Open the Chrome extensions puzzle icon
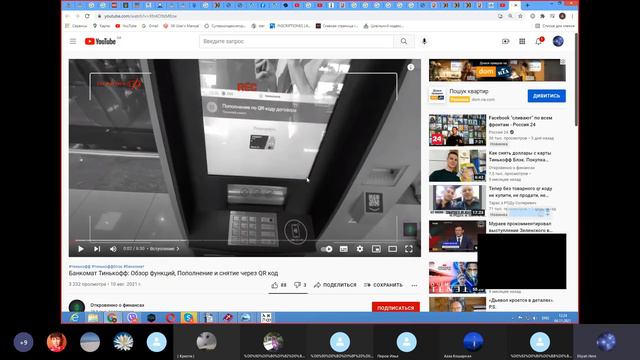 pyautogui.click(x=542, y=16)
